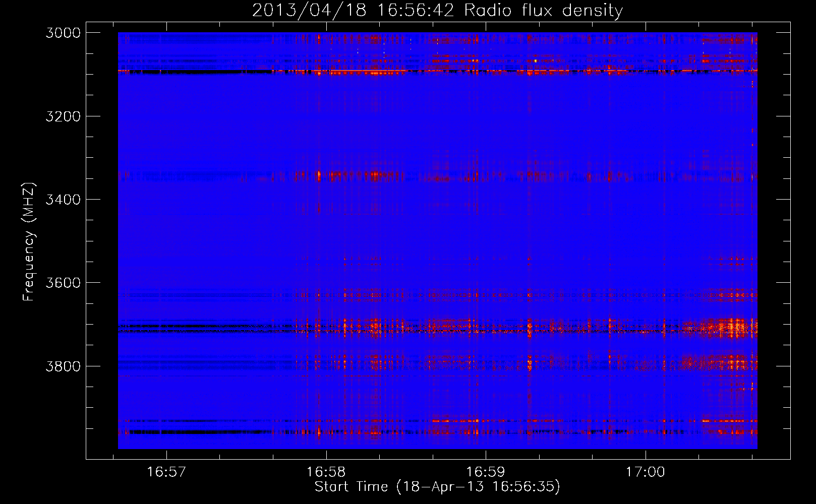Click the 16:59 time tick label
Viewport: 816px width, 504px height.
pos(485,472)
